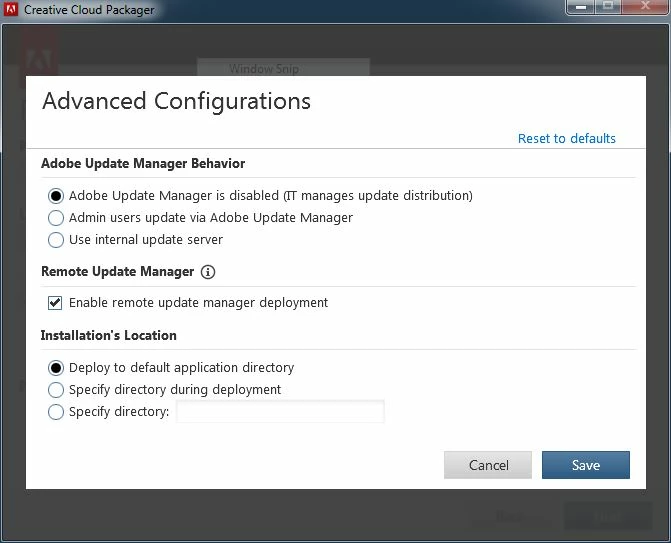Screen dimensions: 671x543
Task: Open Remote Update Manager info icon
Action: click(x=208, y=272)
